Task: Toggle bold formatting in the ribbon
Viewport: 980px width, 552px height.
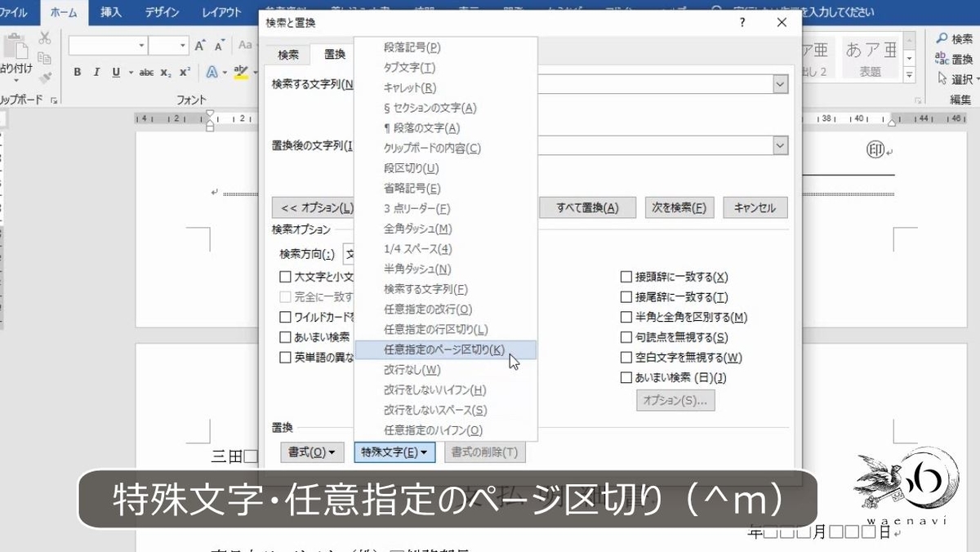Action: click(78, 72)
